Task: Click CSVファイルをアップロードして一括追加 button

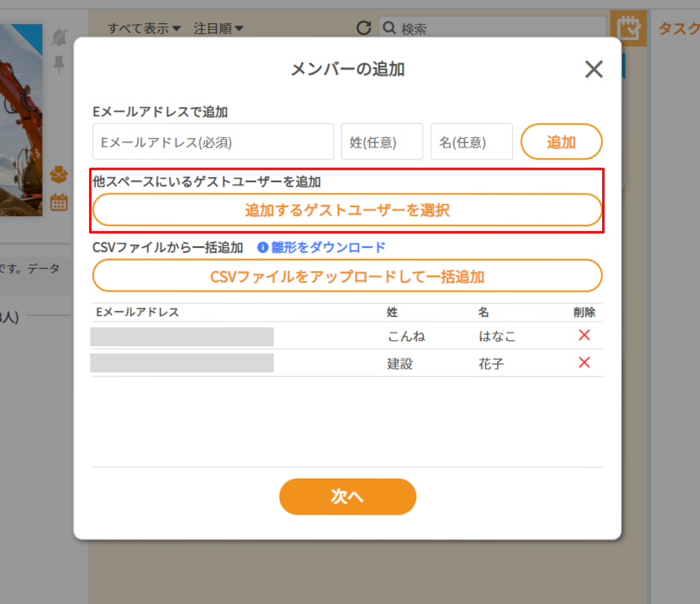Action: click(x=347, y=275)
